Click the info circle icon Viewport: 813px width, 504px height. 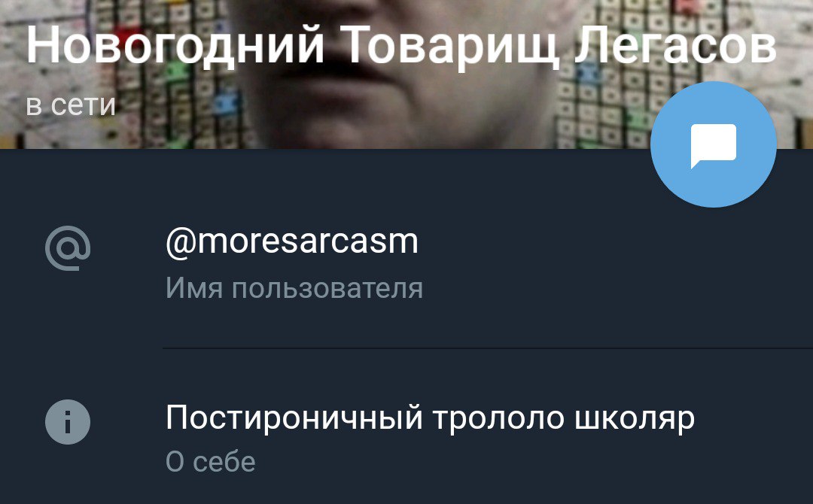(x=68, y=422)
